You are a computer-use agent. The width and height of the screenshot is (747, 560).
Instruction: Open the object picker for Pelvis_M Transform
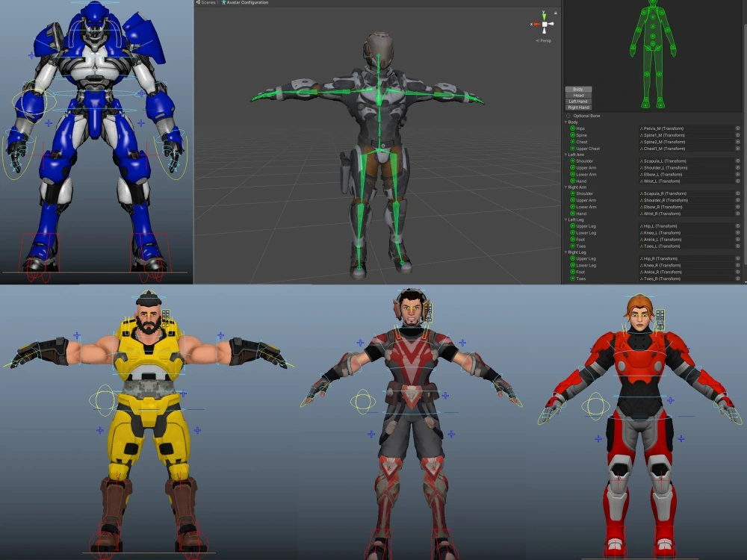click(x=738, y=128)
